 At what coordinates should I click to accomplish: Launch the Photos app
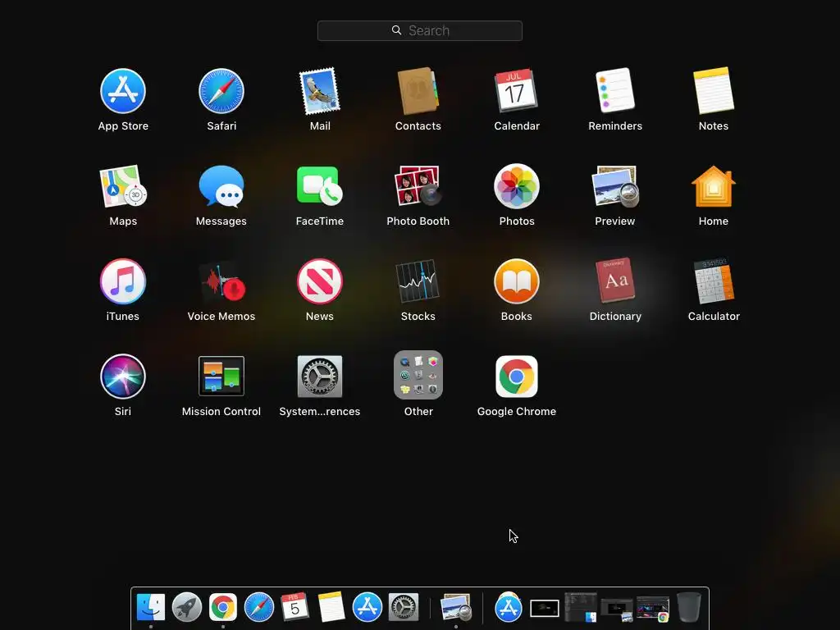coord(517,186)
